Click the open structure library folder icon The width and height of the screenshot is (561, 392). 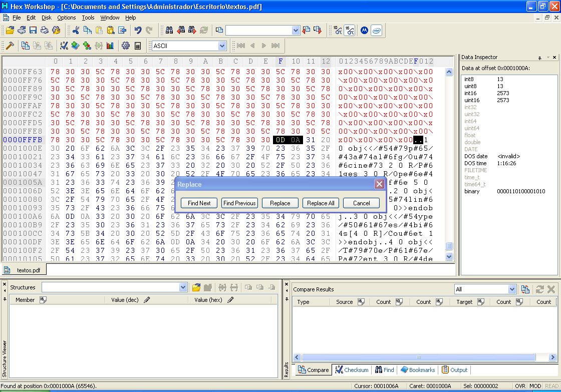[x=196, y=287]
